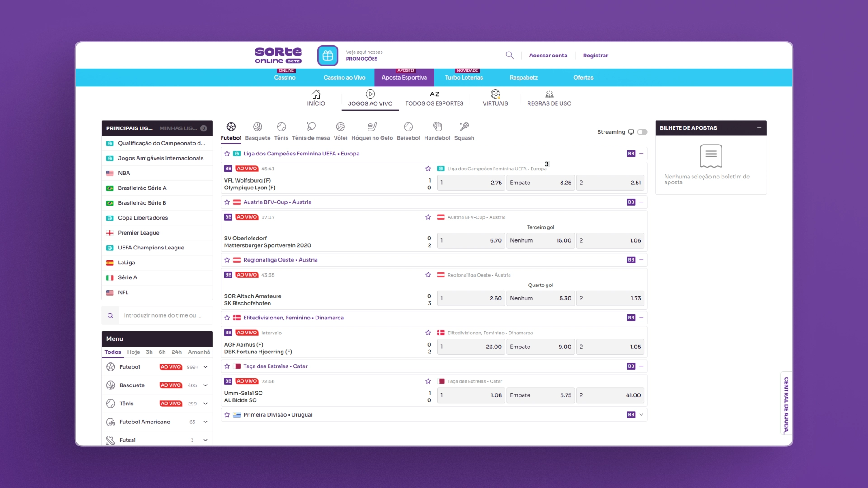Click BB badge on Liga dos Campeões header

pos(631,154)
